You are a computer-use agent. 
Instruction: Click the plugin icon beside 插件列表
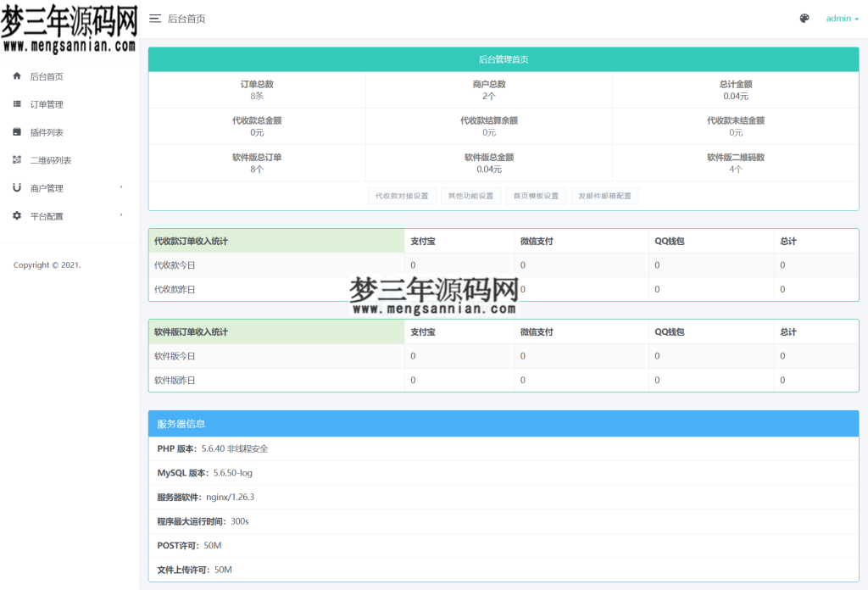point(17,131)
